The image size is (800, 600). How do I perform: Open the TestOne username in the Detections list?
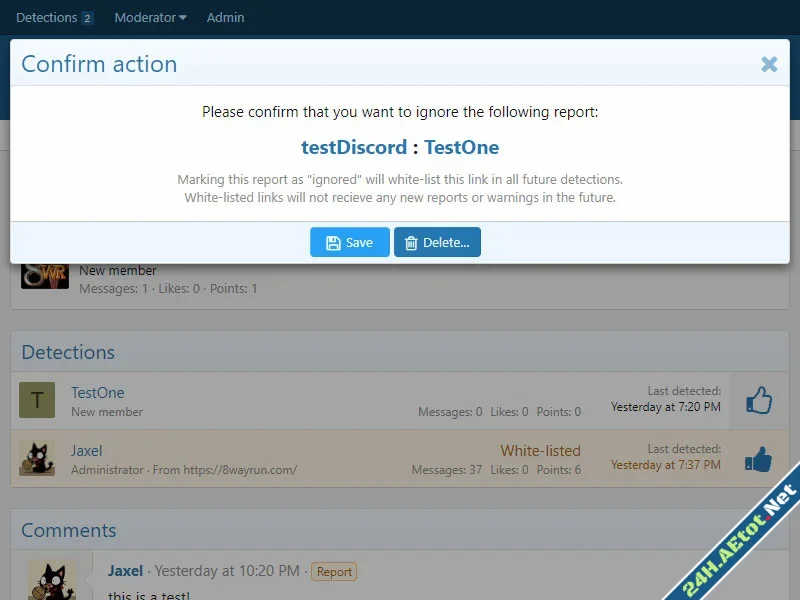(x=97, y=393)
